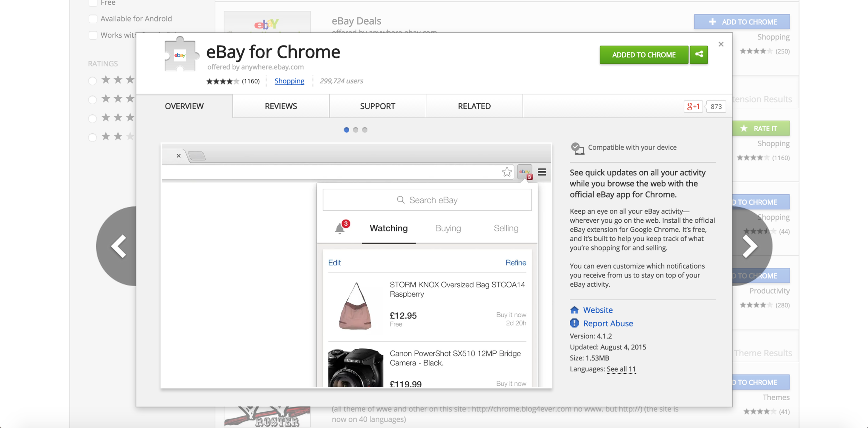Check the Free filter checkbox

(93, 3)
